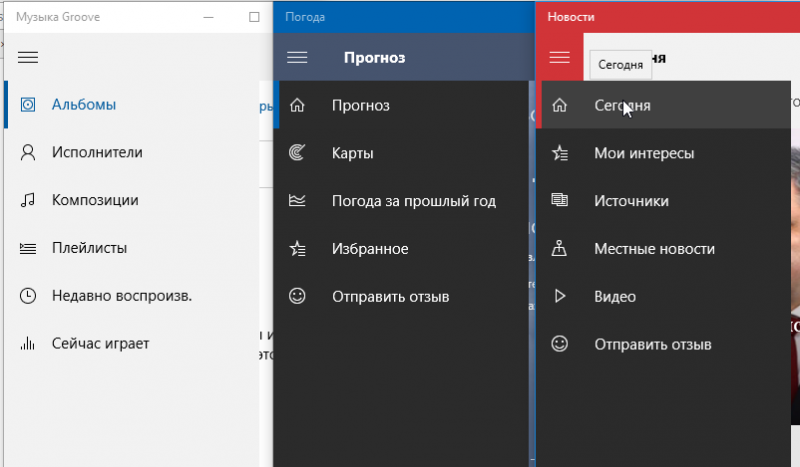
Task: Choose Отправить отзыв in Weather menu
Action: click(401, 296)
